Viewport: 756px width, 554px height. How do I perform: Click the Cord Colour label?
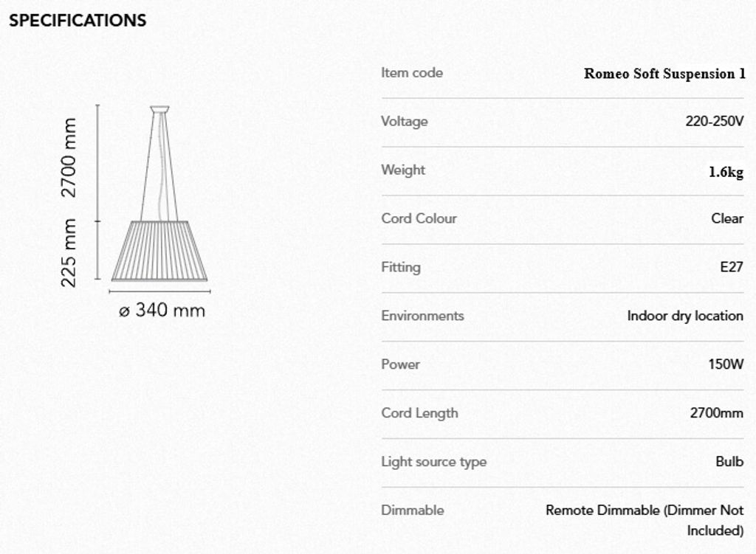(x=419, y=218)
